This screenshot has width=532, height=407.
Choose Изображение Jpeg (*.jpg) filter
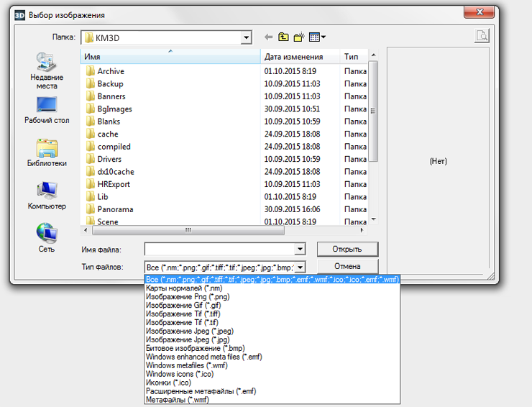(272, 339)
